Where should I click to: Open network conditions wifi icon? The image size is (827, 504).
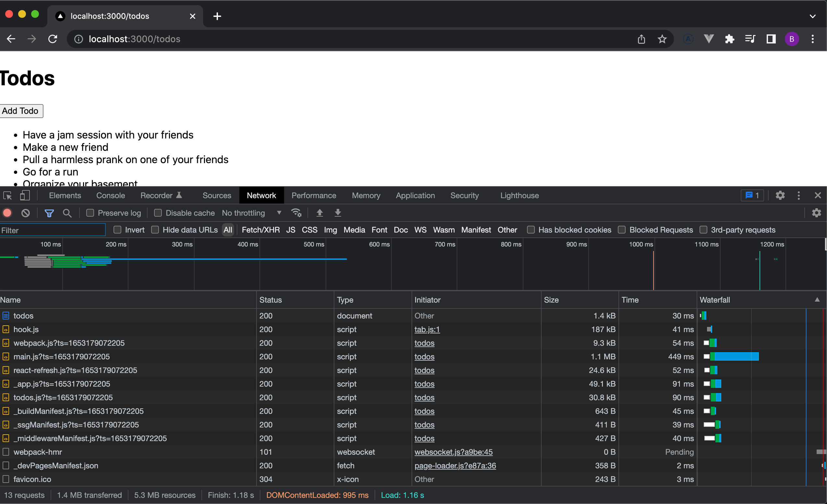(x=296, y=213)
